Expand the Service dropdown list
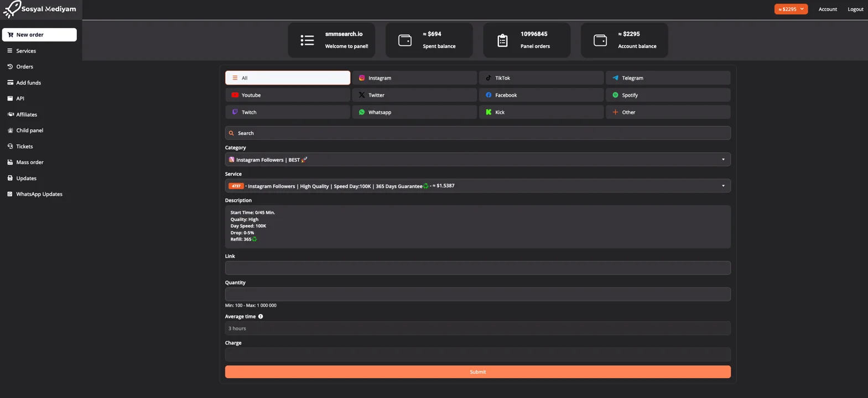The height and width of the screenshot is (398, 868). click(477, 186)
